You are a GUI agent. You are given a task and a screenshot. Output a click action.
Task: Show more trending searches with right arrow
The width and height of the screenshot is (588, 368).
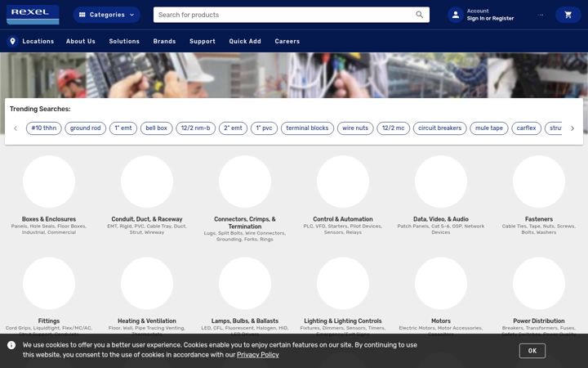click(572, 128)
